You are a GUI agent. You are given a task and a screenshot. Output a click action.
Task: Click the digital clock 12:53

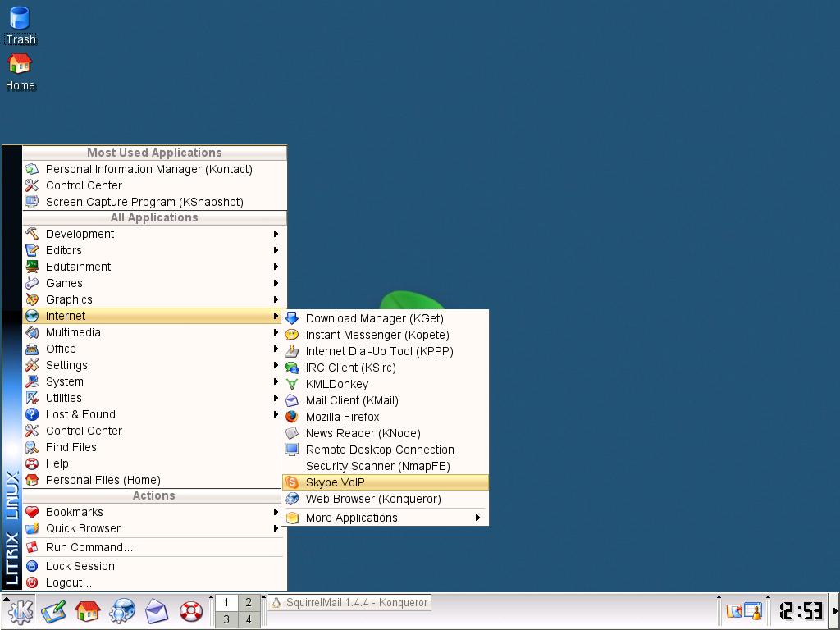[801, 611]
